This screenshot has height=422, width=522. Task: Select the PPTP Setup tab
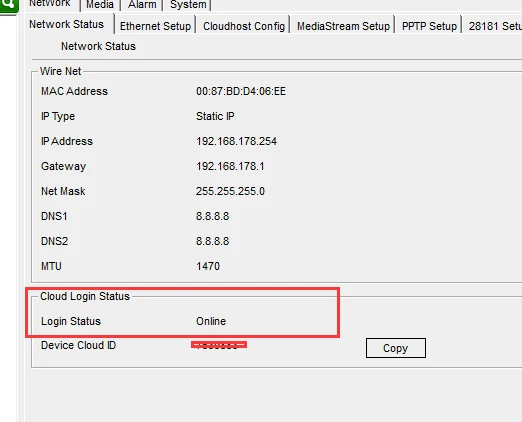(429, 26)
